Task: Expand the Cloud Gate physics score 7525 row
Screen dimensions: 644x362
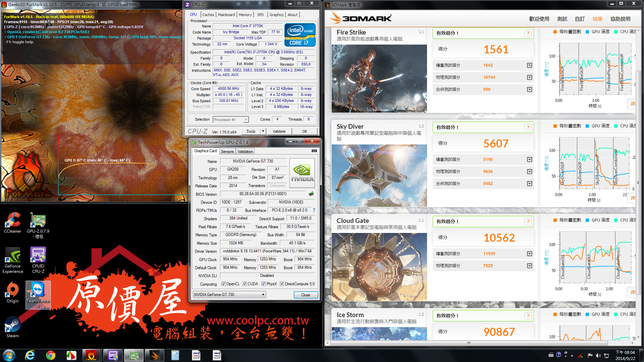Action: coord(529,266)
